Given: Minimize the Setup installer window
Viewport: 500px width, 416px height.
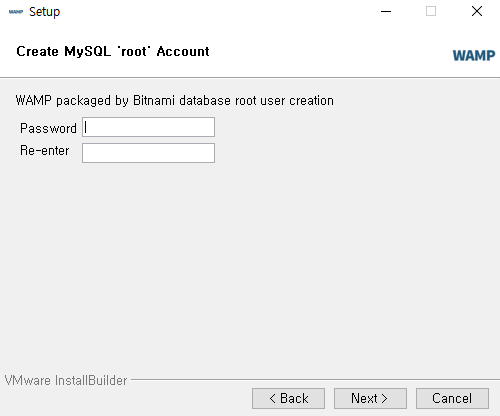Looking at the screenshot, I should [386, 11].
